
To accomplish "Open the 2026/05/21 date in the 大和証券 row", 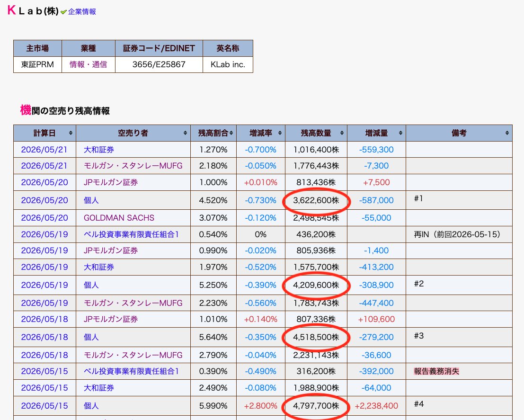I will point(44,150).
